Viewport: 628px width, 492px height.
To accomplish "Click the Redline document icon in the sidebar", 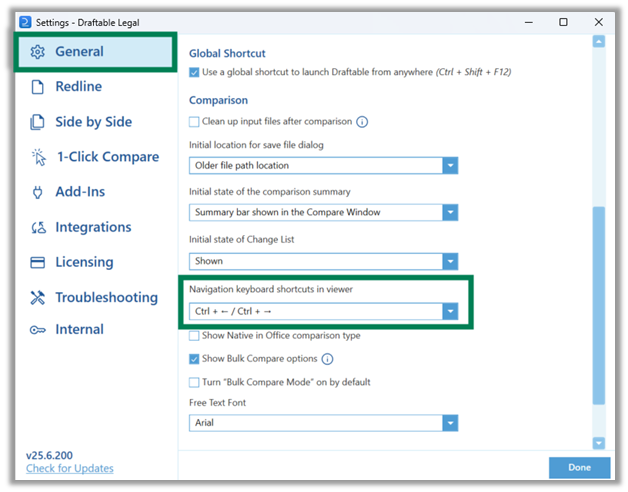I will coord(38,87).
